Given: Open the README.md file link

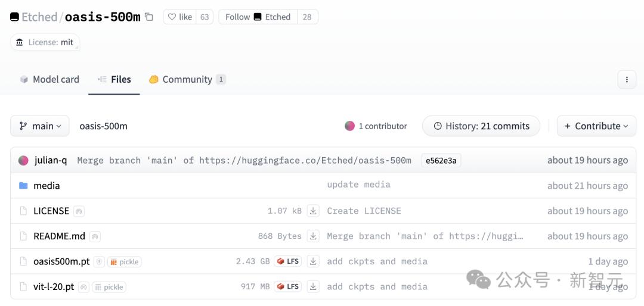Looking at the screenshot, I should [59, 236].
